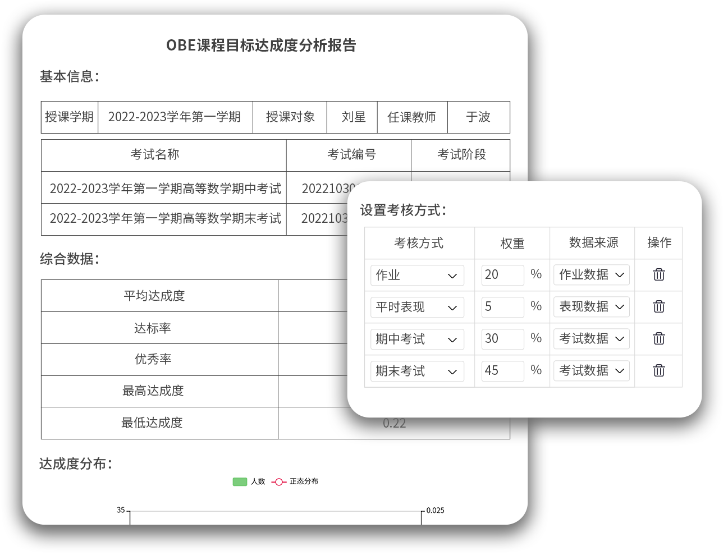Click the 设置考核方式 panel heading
This screenshot has height=560, width=728.
pos(403,210)
